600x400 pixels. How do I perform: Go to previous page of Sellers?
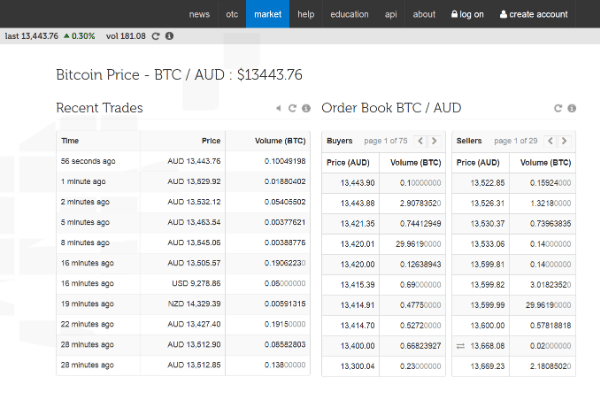point(550,141)
